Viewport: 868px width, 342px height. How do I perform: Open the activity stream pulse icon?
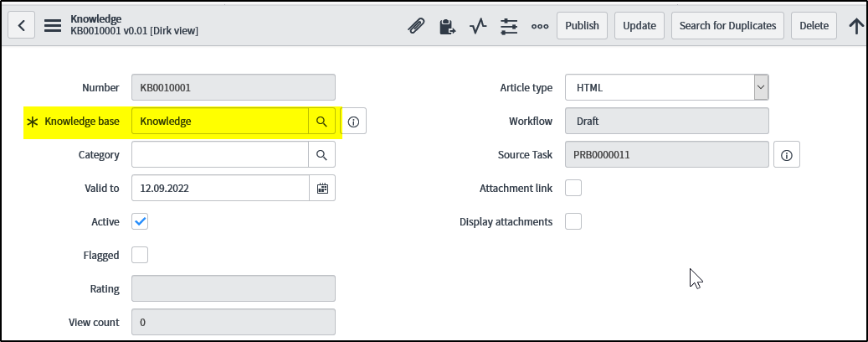click(x=478, y=25)
